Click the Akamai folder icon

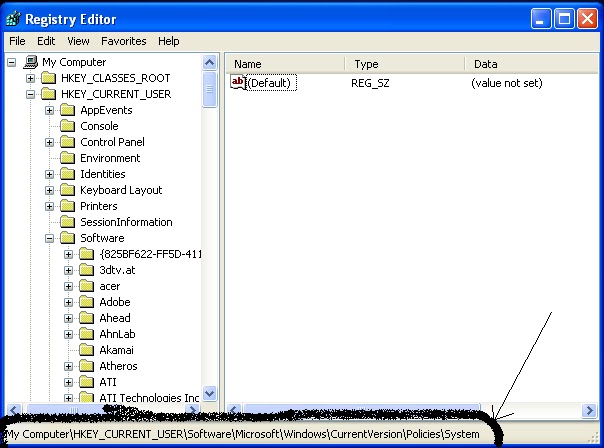(x=87, y=350)
